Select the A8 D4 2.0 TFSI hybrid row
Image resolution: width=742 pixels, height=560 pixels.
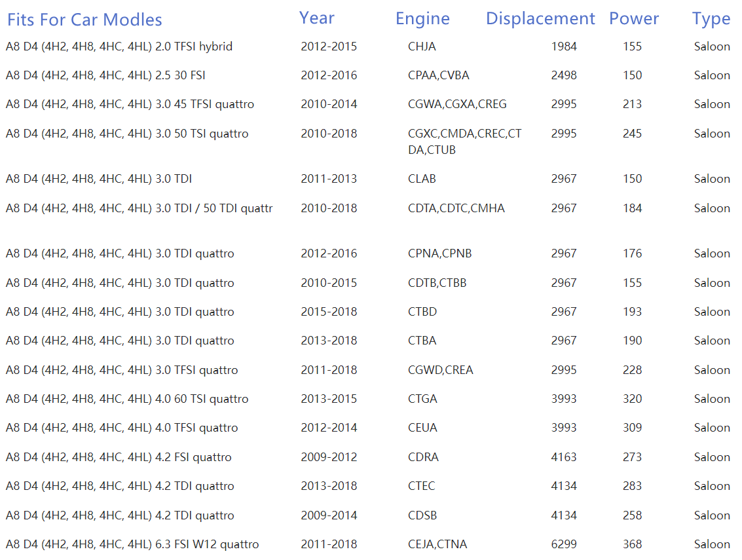click(x=368, y=47)
